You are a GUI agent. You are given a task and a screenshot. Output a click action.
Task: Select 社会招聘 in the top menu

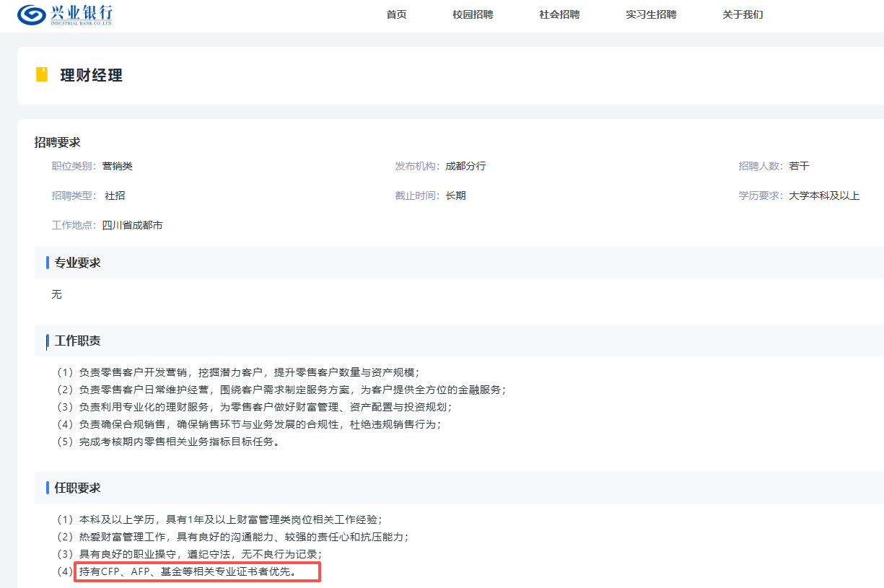559,15
